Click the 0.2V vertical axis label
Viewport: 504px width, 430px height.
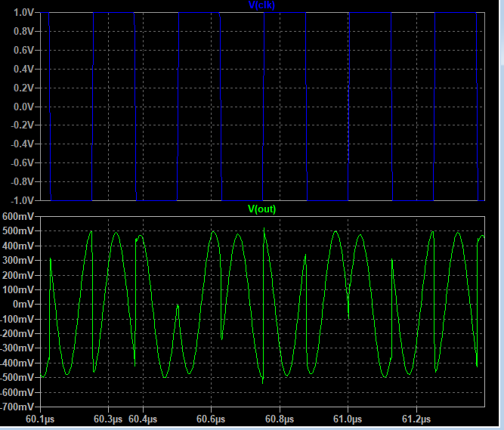[25, 88]
